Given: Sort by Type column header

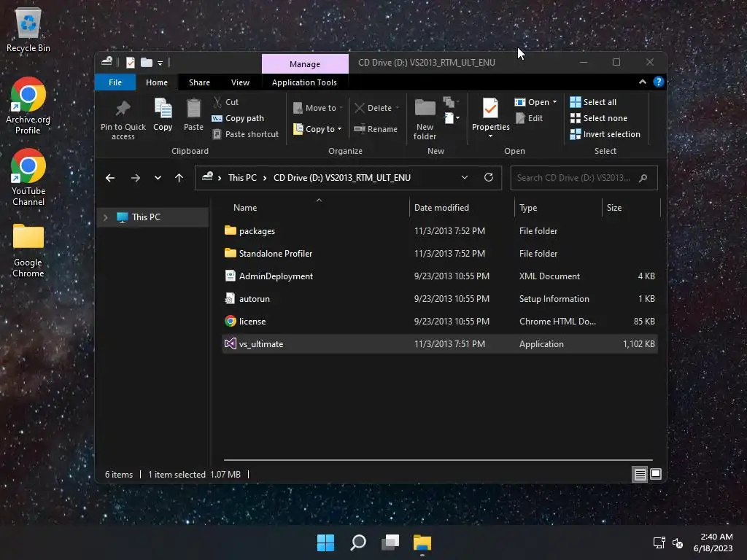Looking at the screenshot, I should point(528,208).
